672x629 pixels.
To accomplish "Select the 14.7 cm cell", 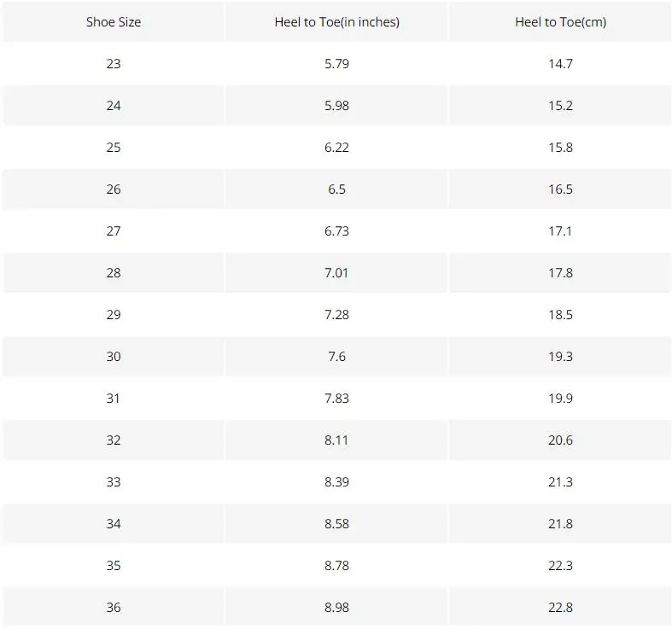I will coord(560,64).
